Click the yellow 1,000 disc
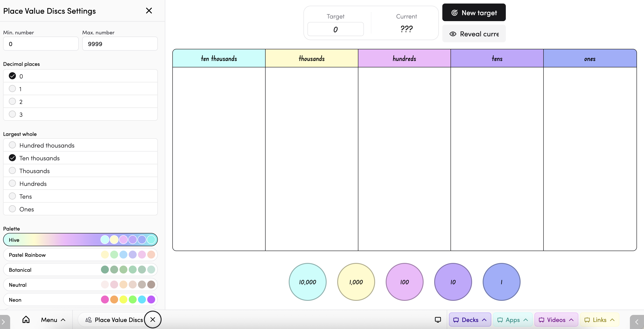 [356, 282]
